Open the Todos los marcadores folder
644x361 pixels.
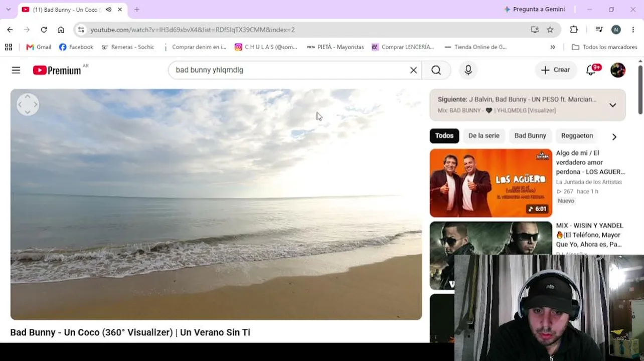pyautogui.click(x=604, y=47)
